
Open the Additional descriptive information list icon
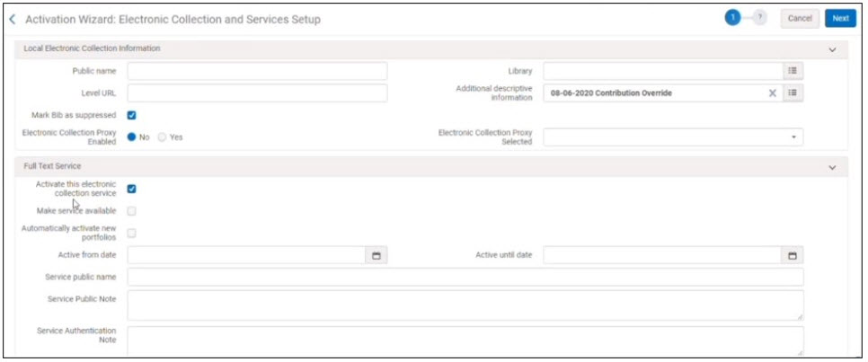pos(793,93)
